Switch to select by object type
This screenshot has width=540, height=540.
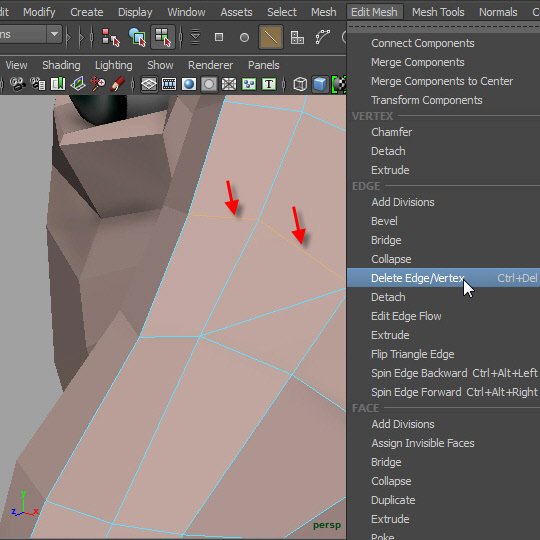137,37
